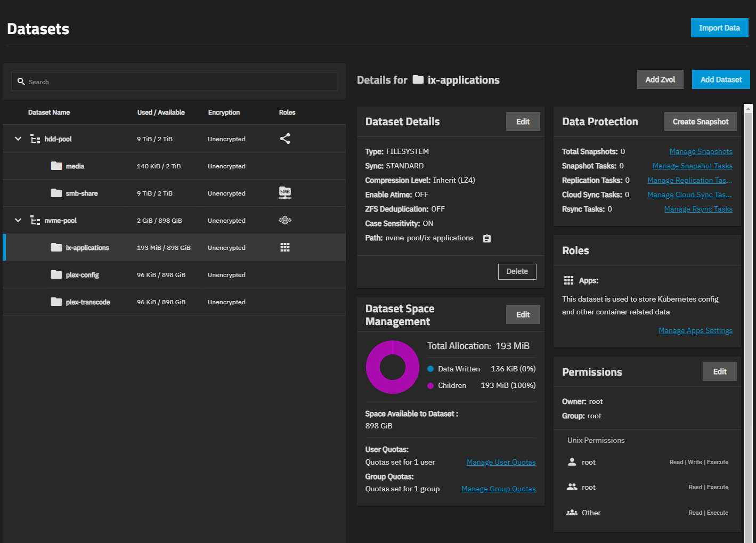756x543 pixels.
Task: Open Manage Rsync Tasks link
Action: 698,209
